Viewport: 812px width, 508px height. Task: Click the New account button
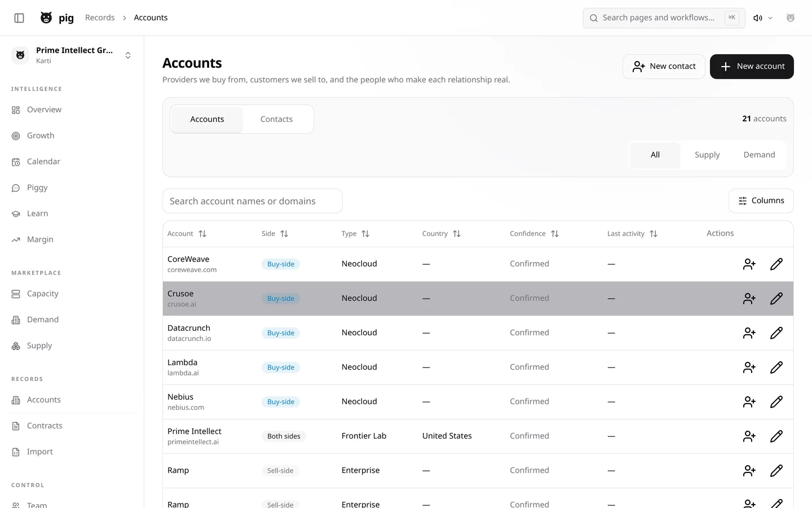(x=752, y=67)
